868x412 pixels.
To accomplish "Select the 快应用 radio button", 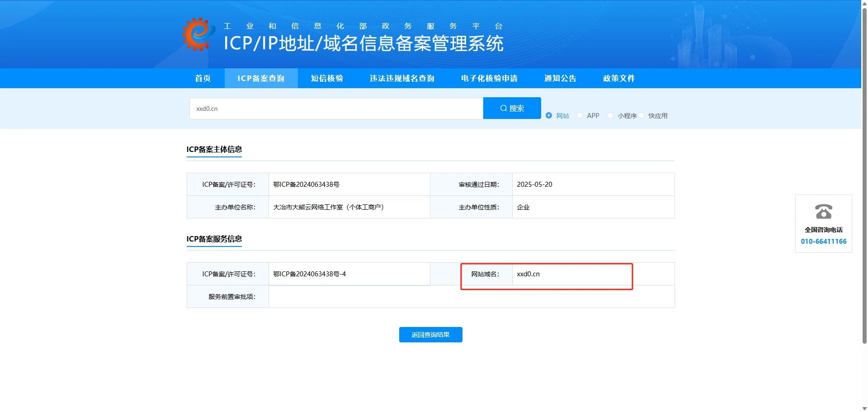I will click(641, 115).
